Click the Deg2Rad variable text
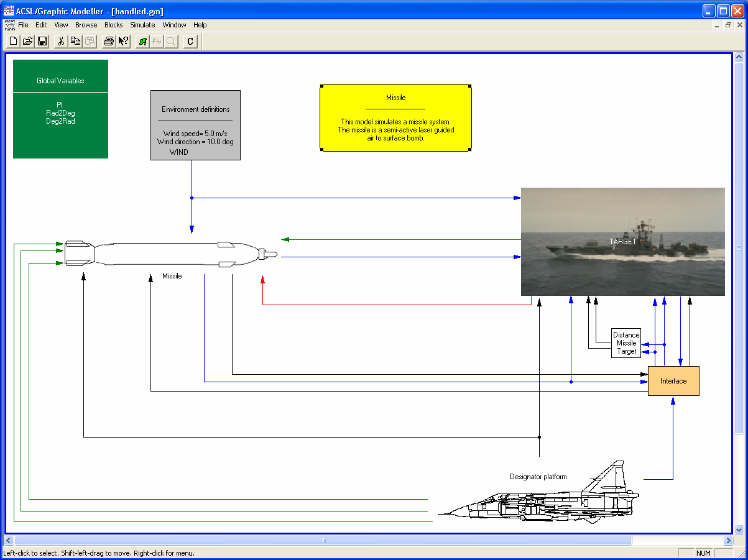The height and width of the screenshot is (560, 748). tap(60, 121)
